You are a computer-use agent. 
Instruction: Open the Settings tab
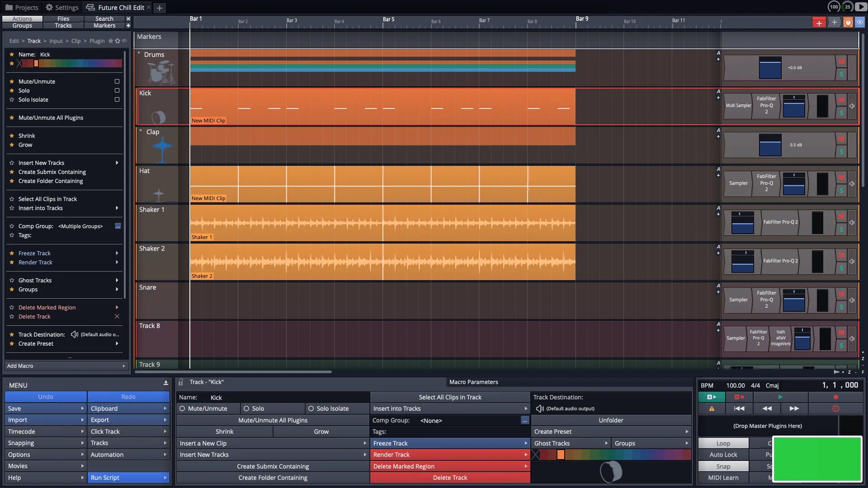tap(62, 8)
